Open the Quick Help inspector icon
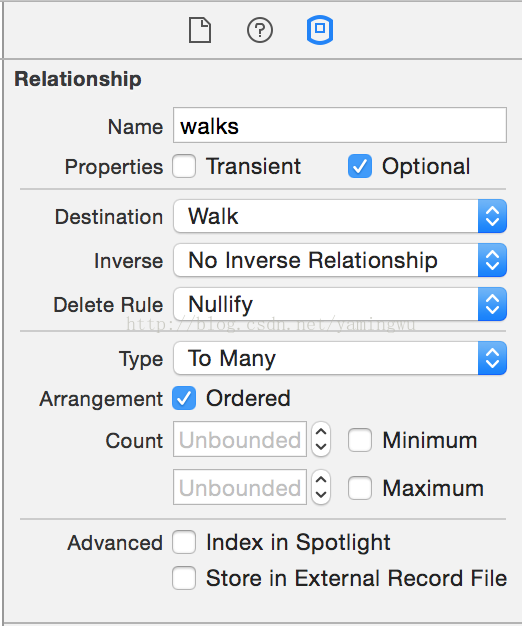The image size is (522, 626). point(260,30)
